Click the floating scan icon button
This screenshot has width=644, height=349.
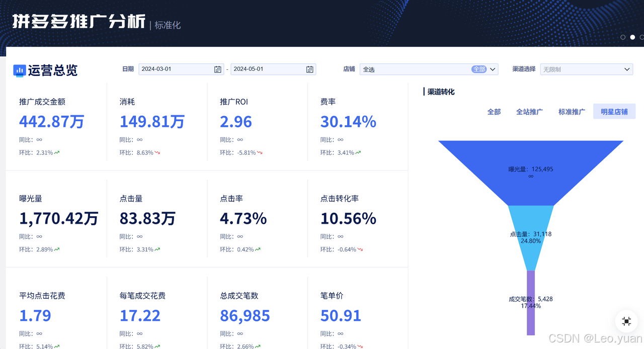point(626,321)
